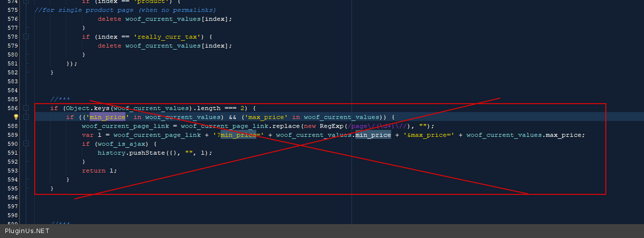
Task: Click line number 579 in the gutter
Action: (13, 46)
